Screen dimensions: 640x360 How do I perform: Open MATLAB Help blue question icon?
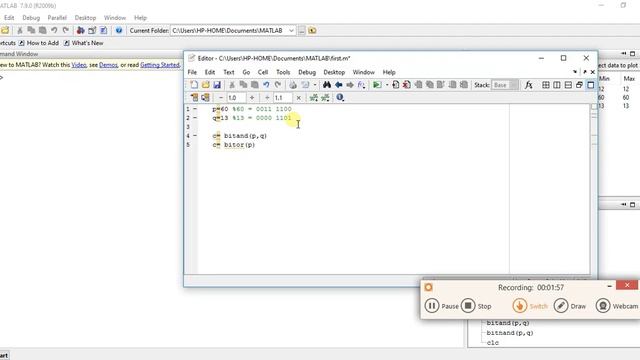(x=119, y=31)
